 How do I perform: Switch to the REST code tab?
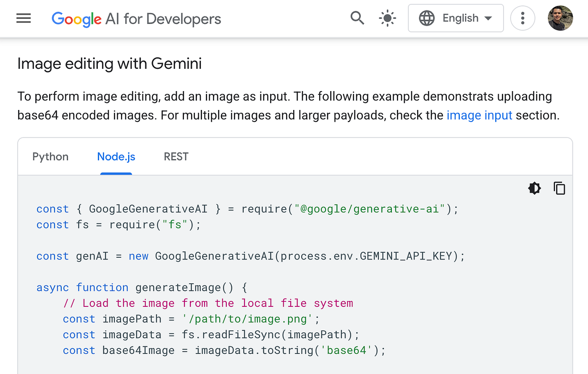[x=176, y=157]
